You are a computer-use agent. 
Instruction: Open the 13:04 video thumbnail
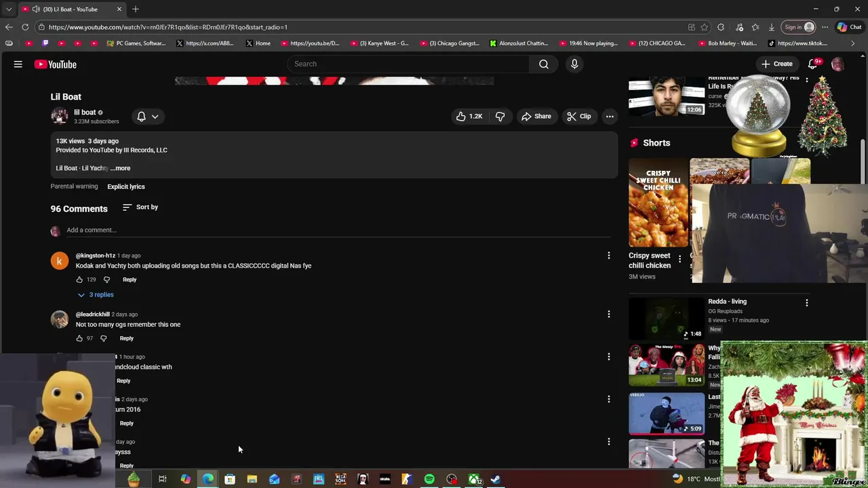click(x=667, y=365)
